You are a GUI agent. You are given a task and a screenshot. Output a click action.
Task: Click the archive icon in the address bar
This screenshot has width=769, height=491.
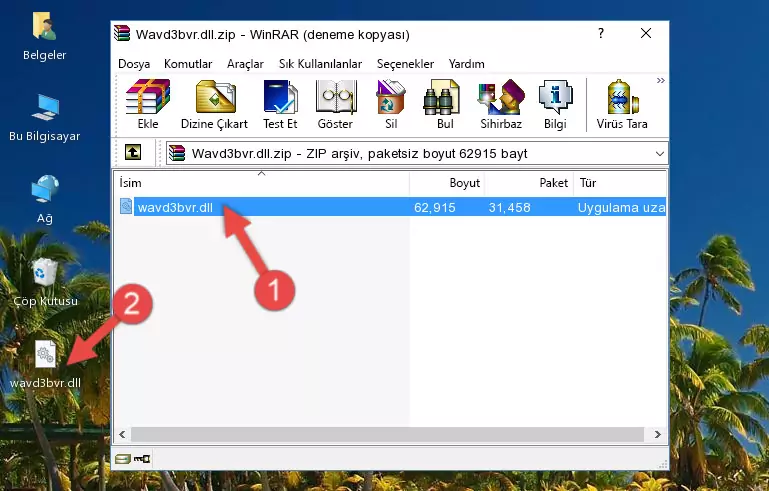pyautogui.click(x=177, y=153)
